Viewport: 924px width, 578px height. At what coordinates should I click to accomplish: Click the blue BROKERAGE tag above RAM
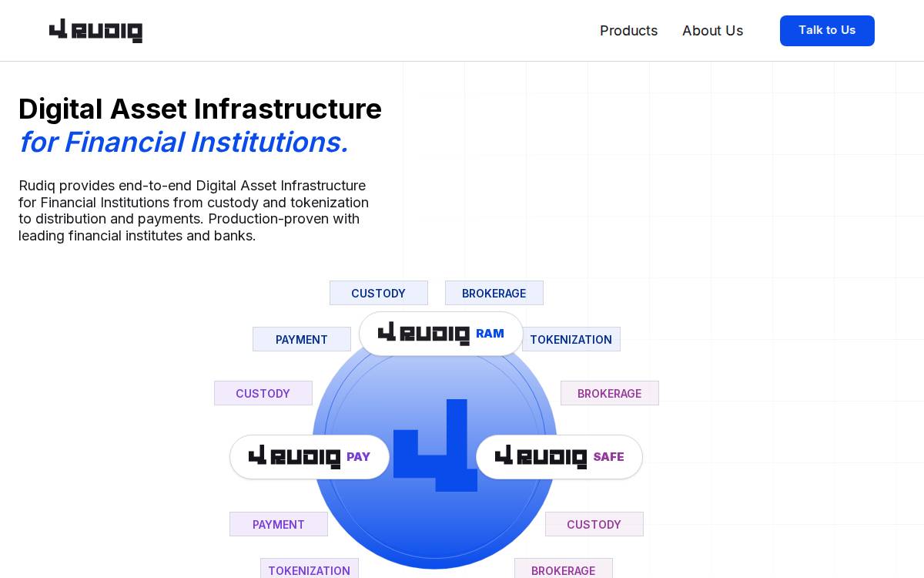pos(494,293)
